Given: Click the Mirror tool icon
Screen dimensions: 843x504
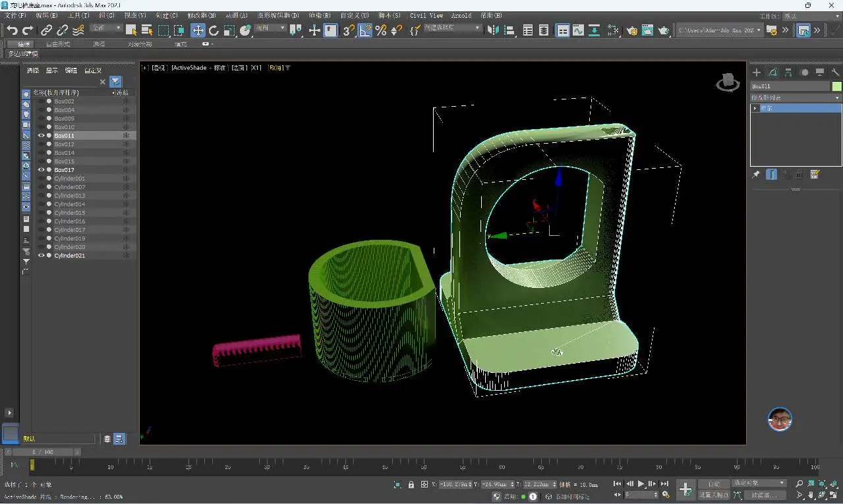Looking at the screenshot, I should pyautogui.click(x=494, y=30).
